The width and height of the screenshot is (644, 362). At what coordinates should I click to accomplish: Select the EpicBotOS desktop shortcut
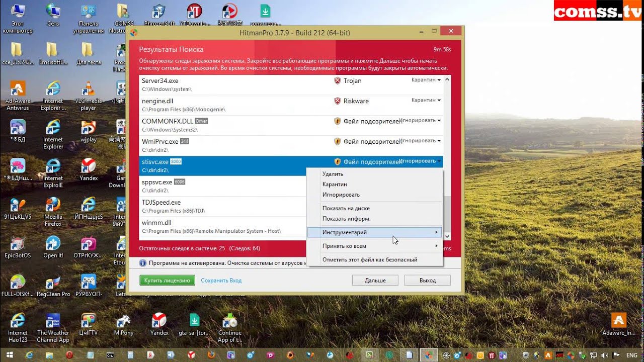point(18,247)
